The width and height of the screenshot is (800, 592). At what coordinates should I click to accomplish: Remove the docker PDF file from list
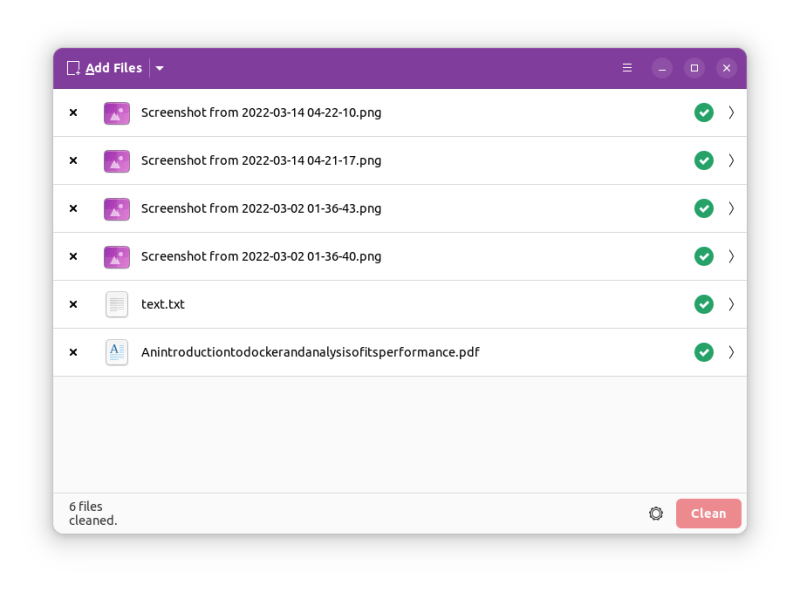click(x=73, y=353)
